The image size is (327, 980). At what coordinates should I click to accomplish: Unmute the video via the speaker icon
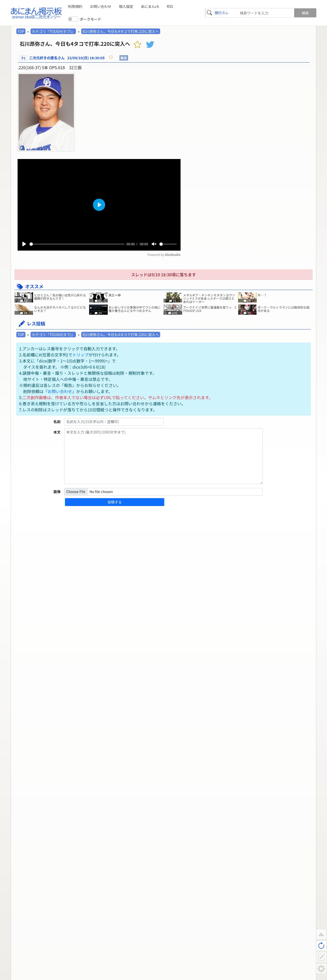tap(154, 244)
